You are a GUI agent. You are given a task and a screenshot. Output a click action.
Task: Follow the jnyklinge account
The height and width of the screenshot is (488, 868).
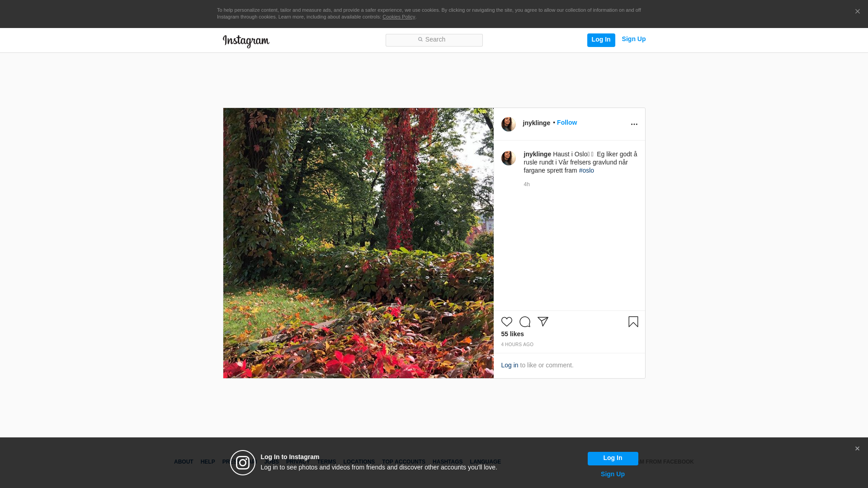pyautogui.click(x=566, y=122)
